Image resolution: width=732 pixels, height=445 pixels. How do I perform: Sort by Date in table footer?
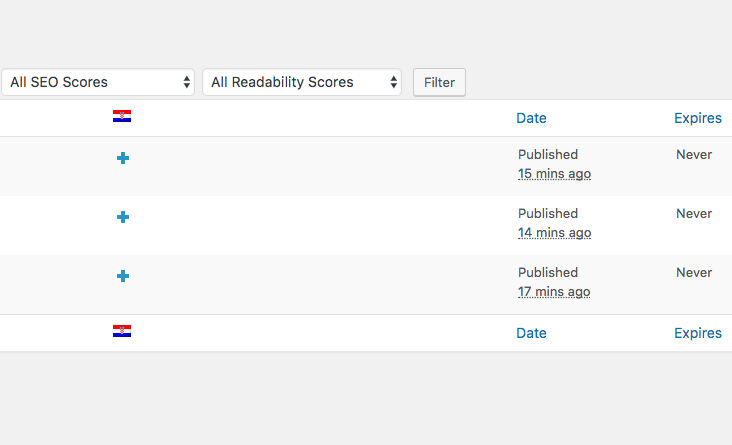click(x=531, y=333)
